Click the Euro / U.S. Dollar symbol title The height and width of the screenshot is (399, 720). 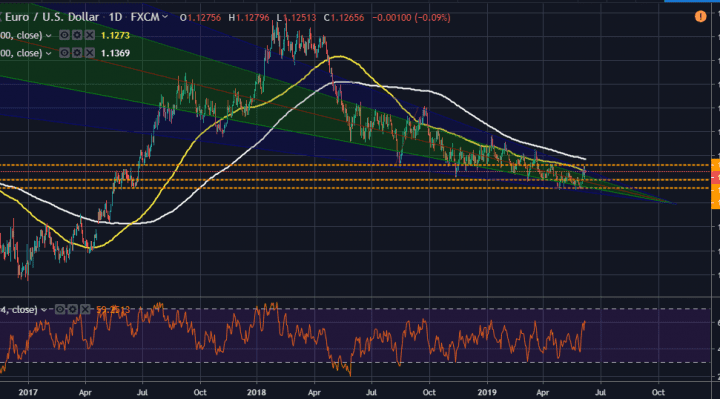pos(51,17)
